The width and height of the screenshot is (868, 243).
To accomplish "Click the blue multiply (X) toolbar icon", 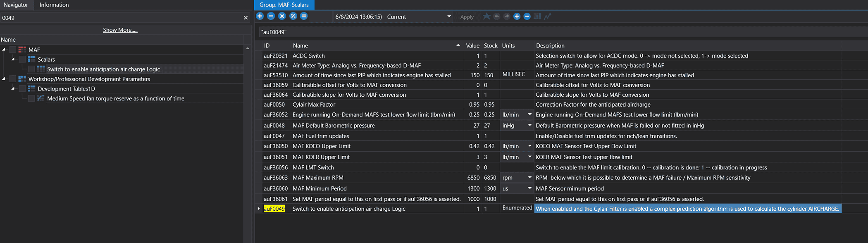I will [x=282, y=16].
